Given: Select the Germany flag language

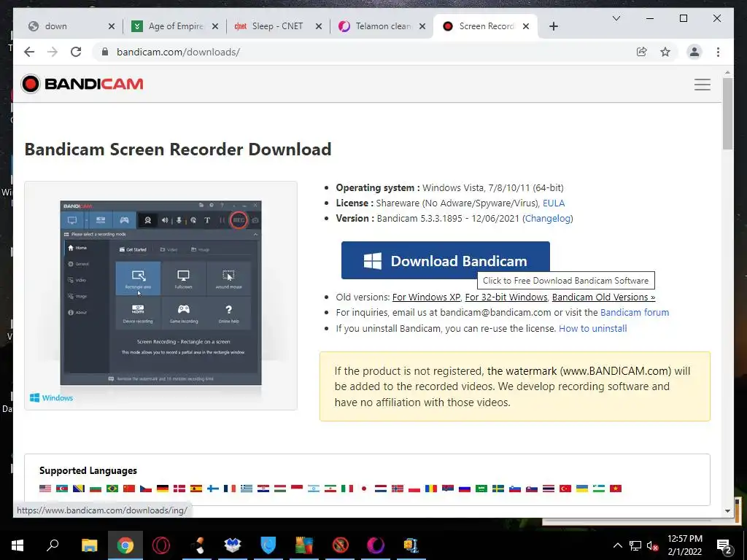Looking at the screenshot, I should pos(163,489).
